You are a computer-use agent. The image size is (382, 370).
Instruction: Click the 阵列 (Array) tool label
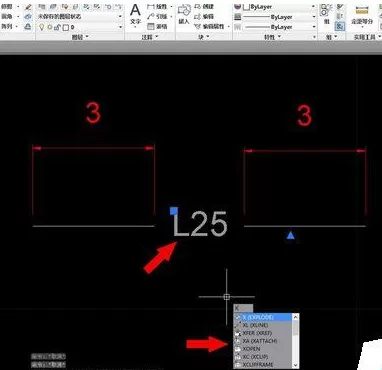7,26
